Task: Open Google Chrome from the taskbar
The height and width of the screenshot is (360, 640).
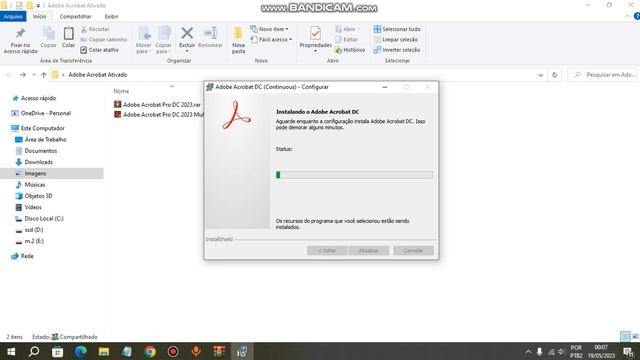Action: [x=150, y=351]
